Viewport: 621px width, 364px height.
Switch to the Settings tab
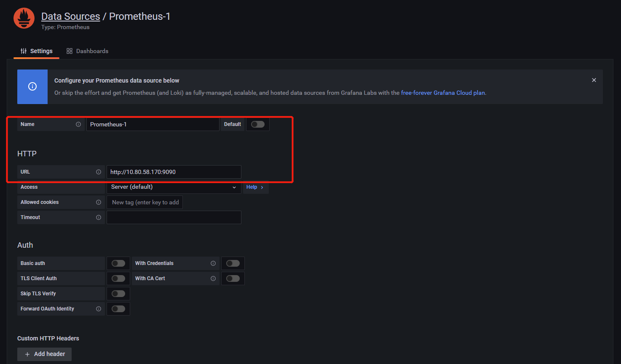(x=37, y=51)
